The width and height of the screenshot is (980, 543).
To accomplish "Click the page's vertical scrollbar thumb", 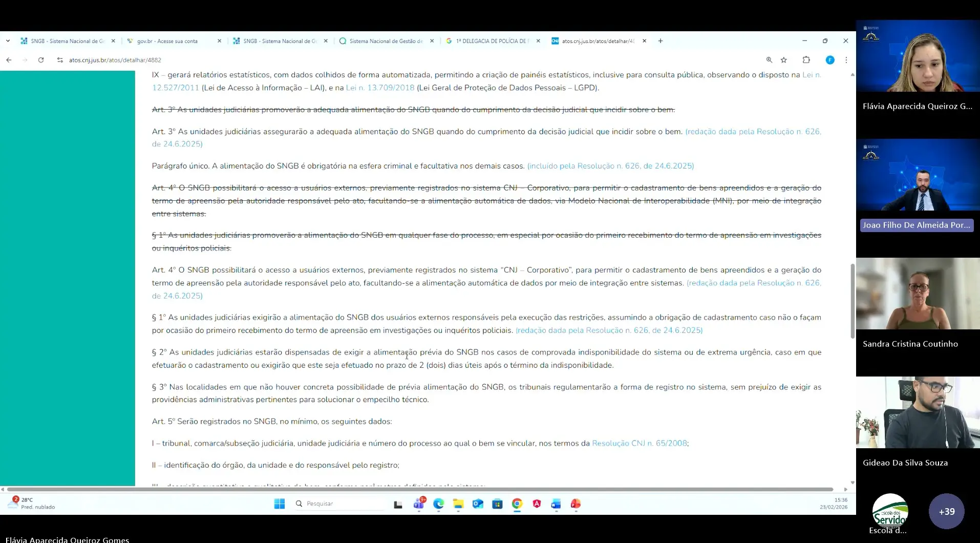I will pyautogui.click(x=853, y=301).
